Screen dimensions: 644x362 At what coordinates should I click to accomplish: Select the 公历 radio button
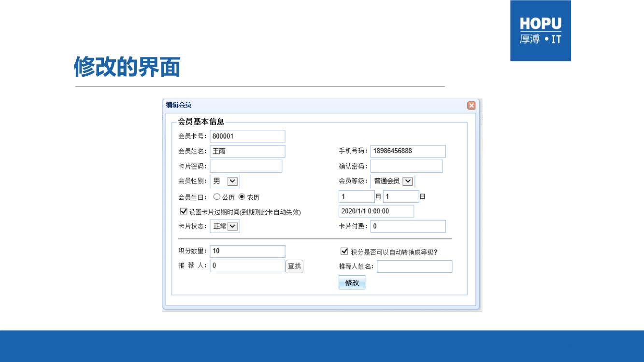(x=217, y=197)
